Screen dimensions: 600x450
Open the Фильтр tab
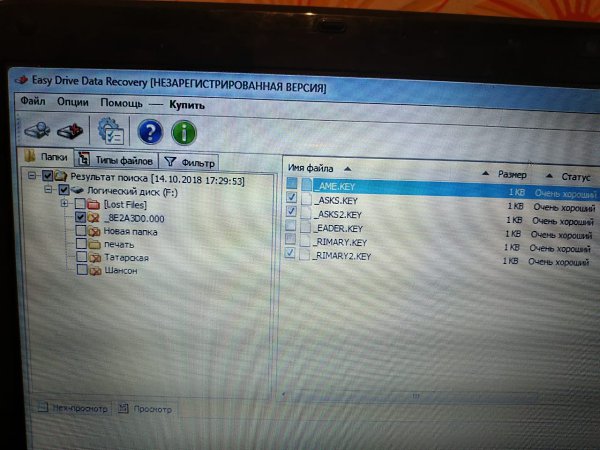pyautogui.click(x=190, y=161)
